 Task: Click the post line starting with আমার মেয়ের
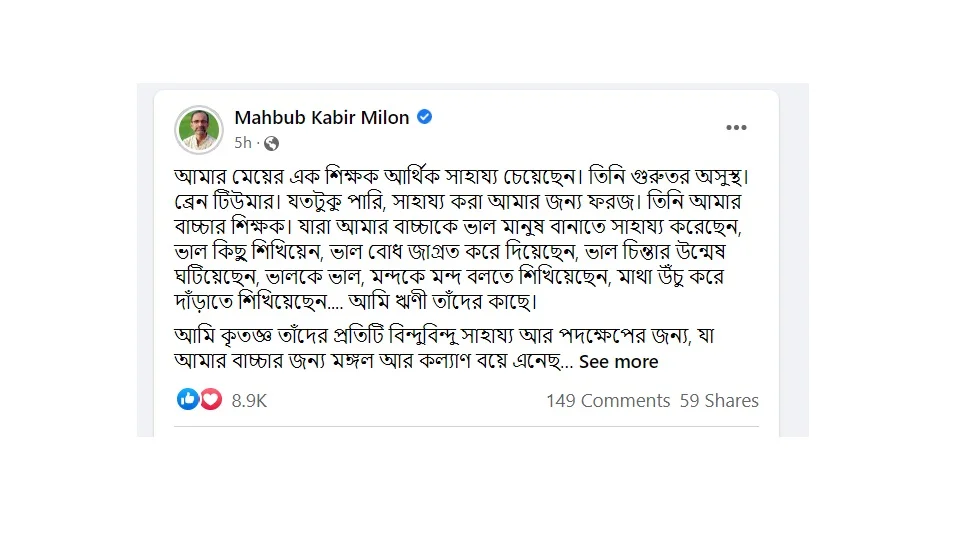461,177
